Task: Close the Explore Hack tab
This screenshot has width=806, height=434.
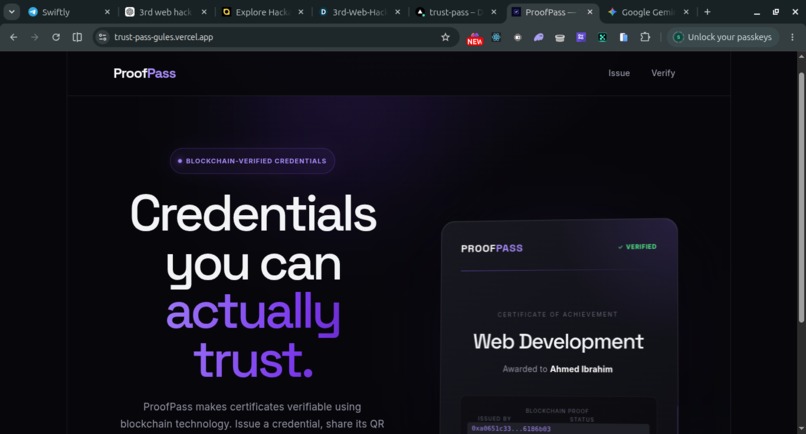Action: point(301,12)
